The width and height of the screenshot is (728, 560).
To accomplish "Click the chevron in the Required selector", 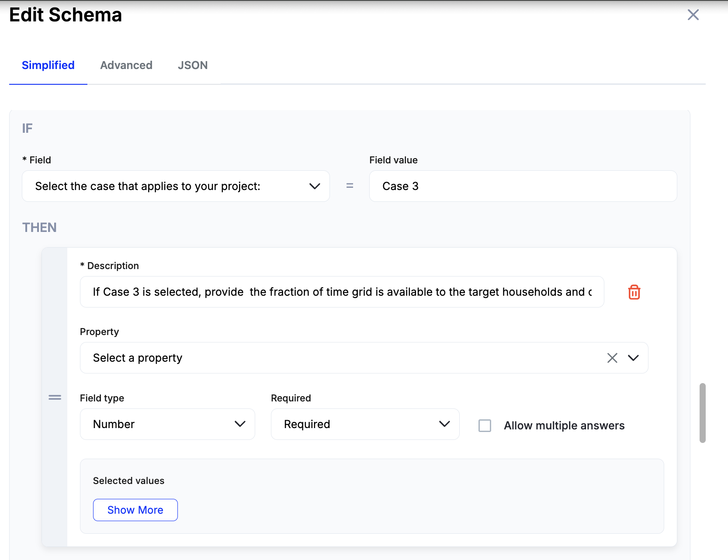I will click(444, 424).
